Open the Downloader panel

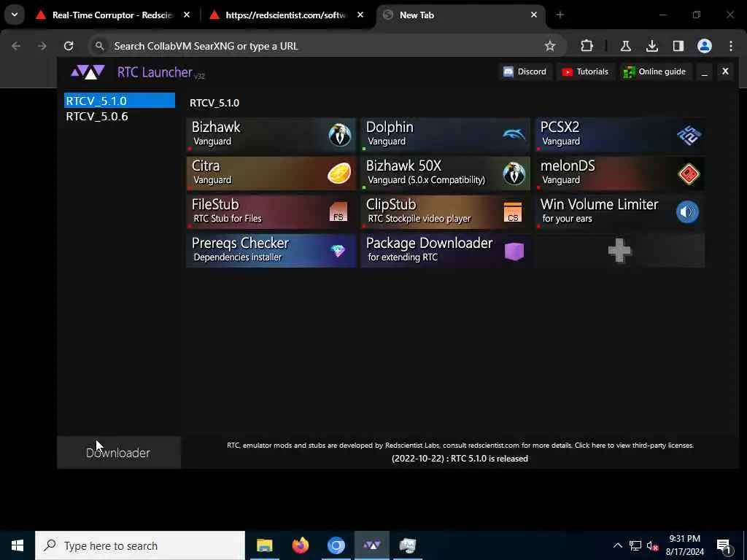click(119, 452)
